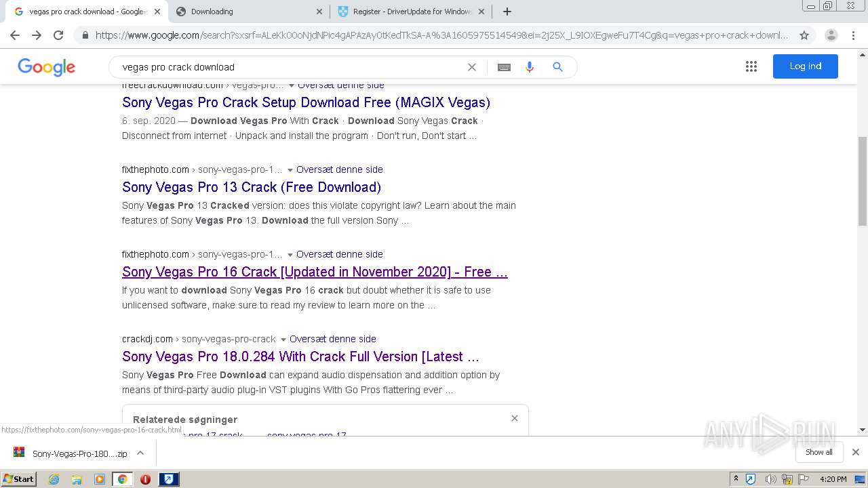Go back to the previous page
Viewport: 868px width, 488px height.
[15, 35]
